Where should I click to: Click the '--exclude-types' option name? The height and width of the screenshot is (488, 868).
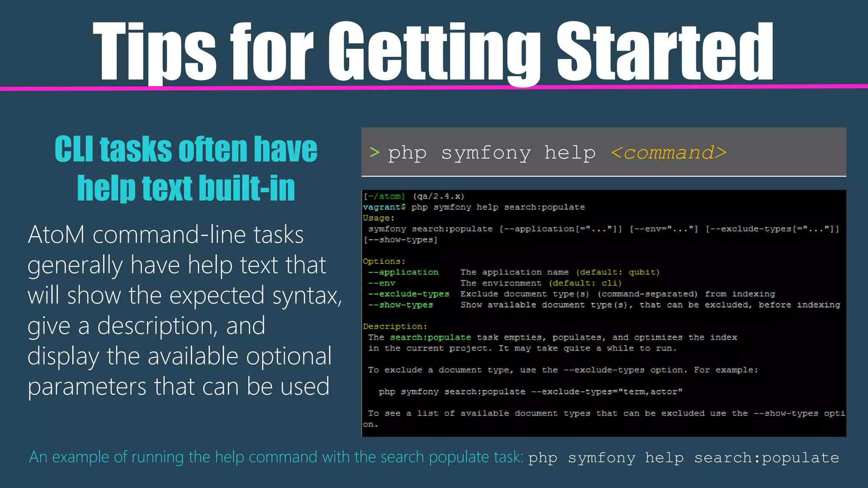click(x=409, y=294)
